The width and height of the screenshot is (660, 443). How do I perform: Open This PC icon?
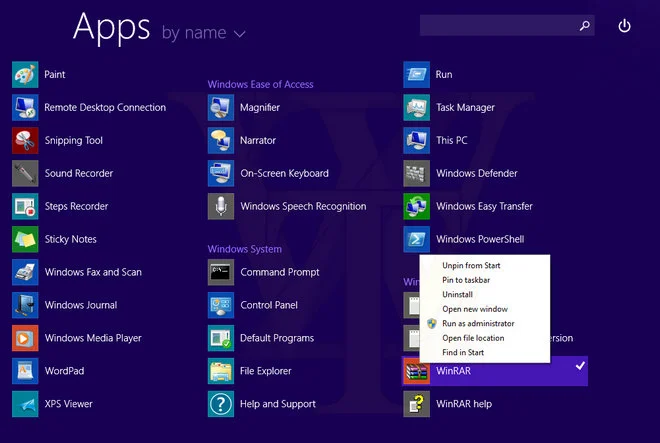417,140
